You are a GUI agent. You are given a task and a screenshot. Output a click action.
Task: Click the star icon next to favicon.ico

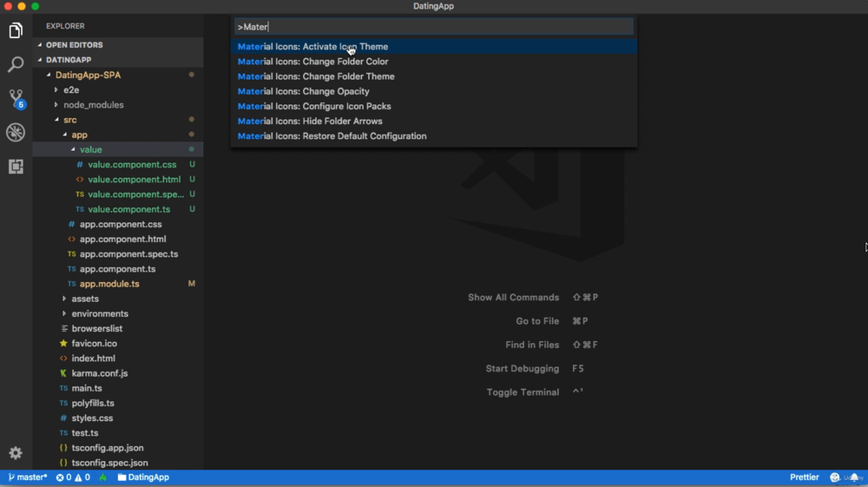click(63, 343)
